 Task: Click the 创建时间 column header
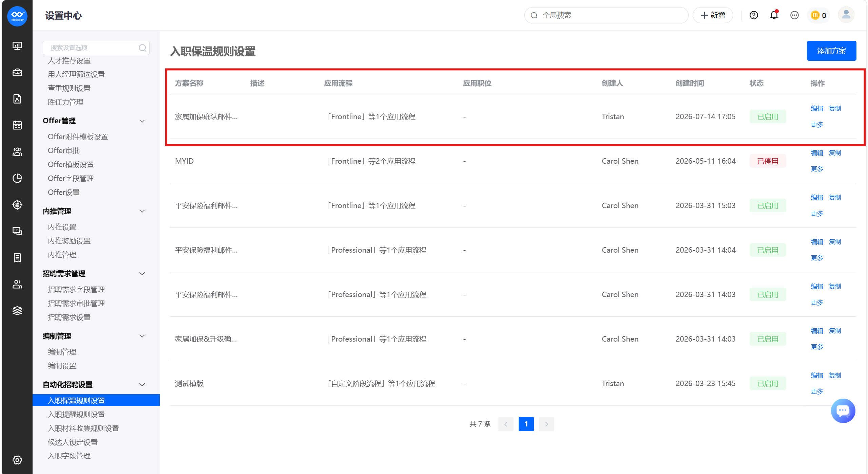coord(690,83)
